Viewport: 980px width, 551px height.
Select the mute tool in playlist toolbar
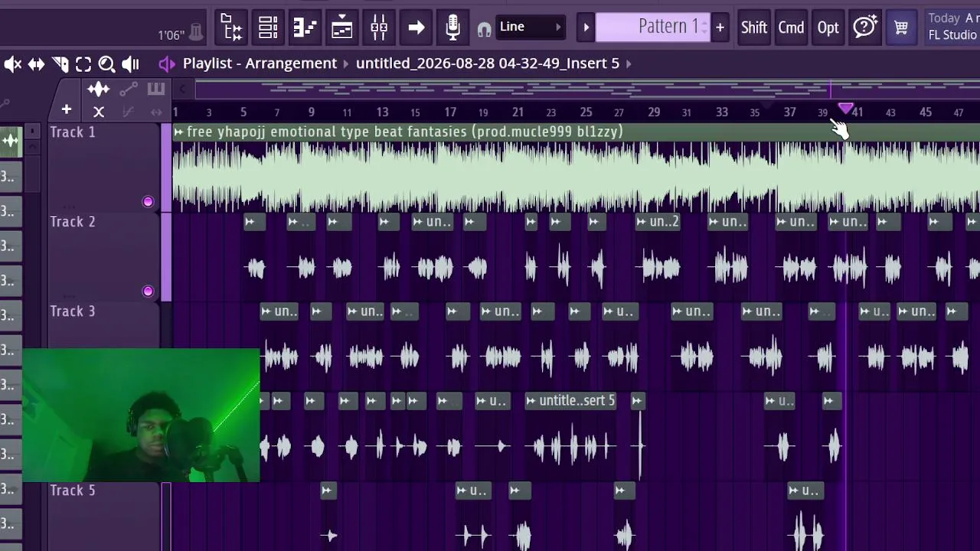click(x=12, y=64)
